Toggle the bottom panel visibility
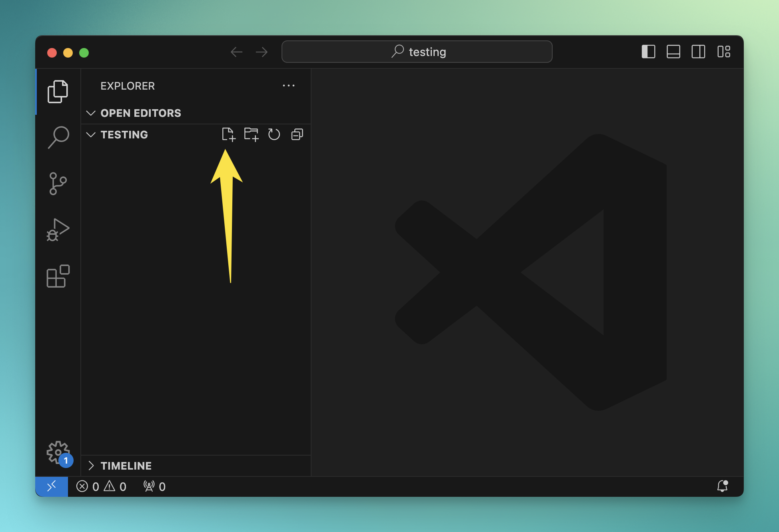This screenshot has width=779, height=532. tap(673, 52)
